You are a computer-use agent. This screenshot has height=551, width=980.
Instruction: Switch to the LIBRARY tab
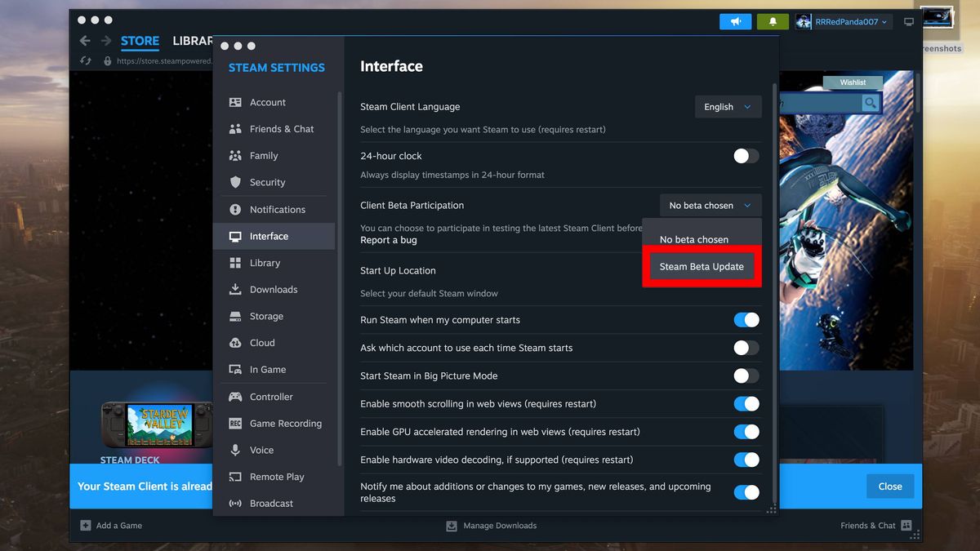(194, 40)
